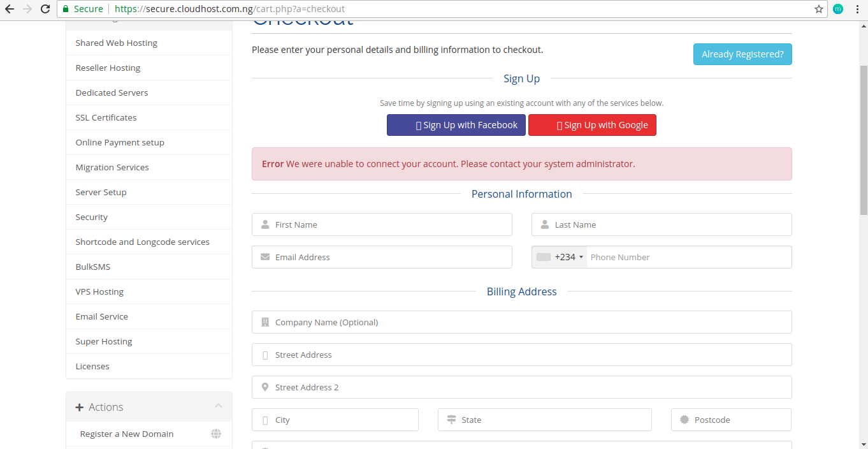Focus the First Name field
Screen dimensions: 868x449
pyautogui.click(x=382, y=224)
